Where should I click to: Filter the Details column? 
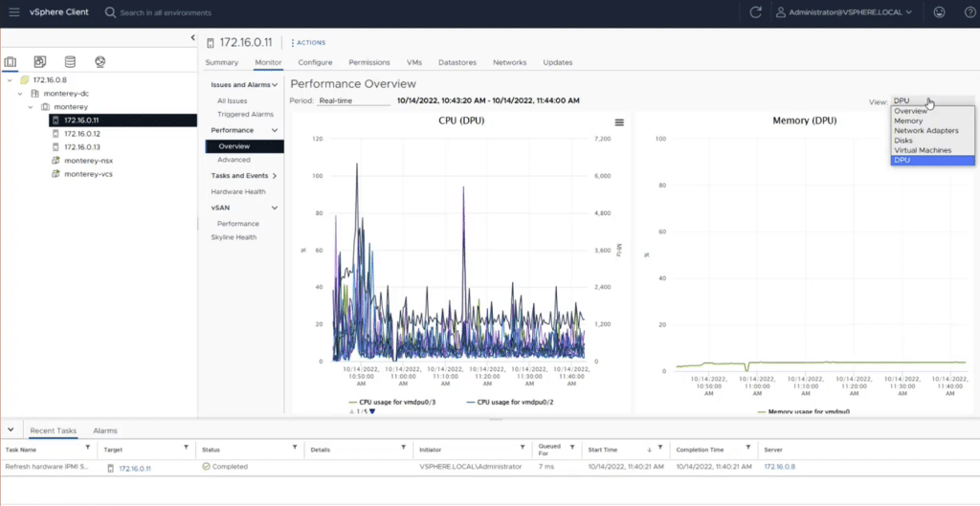click(x=404, y=448)
